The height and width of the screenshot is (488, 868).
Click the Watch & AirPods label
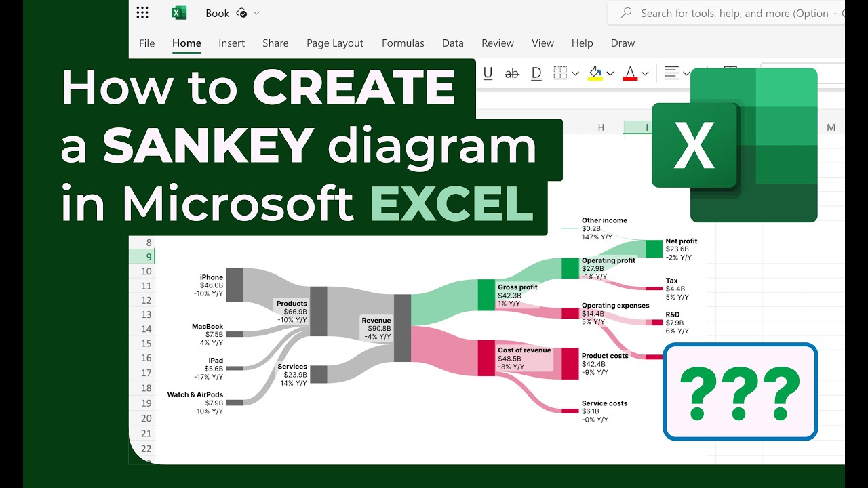[x=195, y=394]
